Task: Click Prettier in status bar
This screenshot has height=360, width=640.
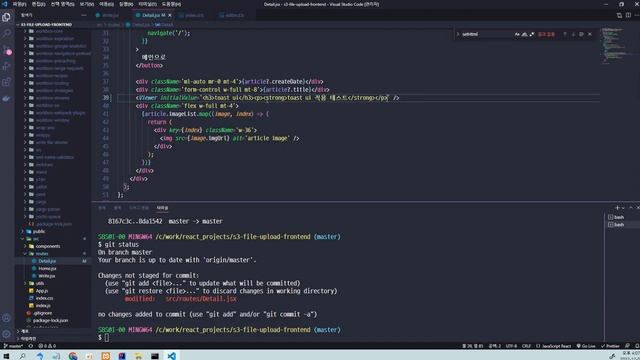Action: click(x=610, y=346)
